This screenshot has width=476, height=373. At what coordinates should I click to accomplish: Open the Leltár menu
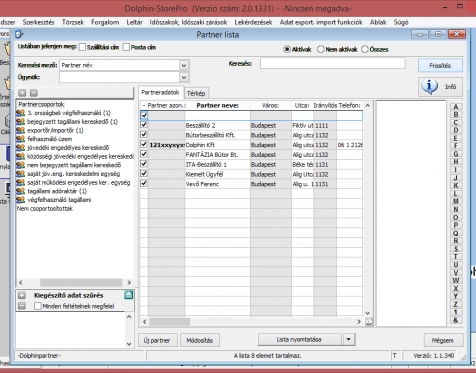click(134, 22)
